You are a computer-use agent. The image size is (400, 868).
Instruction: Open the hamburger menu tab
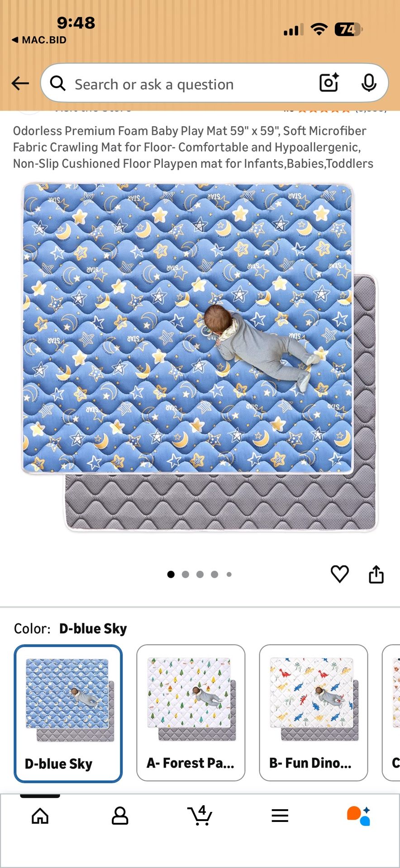click(280, 816)
